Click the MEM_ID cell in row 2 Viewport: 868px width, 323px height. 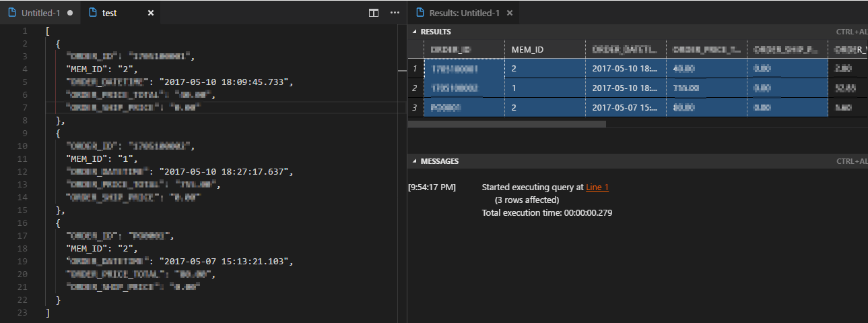point(515,88)
